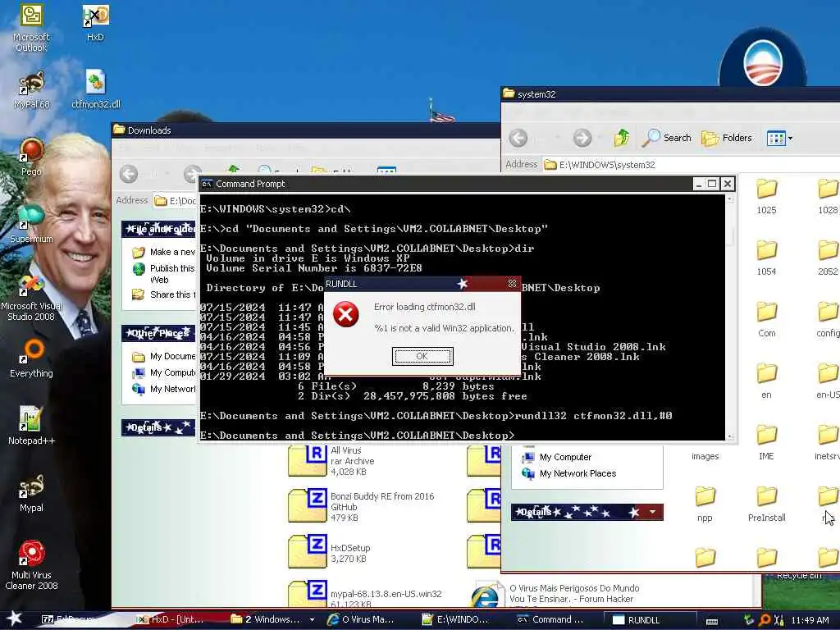This screenshot has height=630, width=840.
Task: Select folder 2052 in system32
Action: tap(828, 258)
